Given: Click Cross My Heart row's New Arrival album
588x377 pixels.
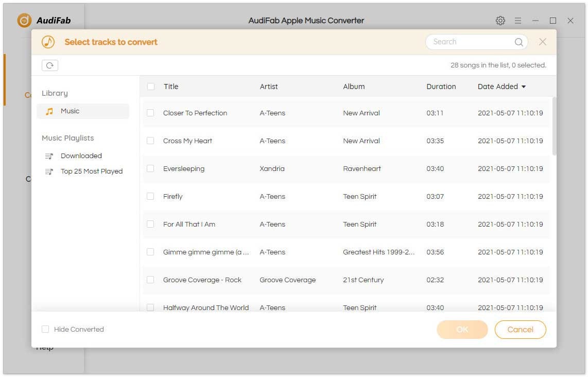Looking at the screenshot, I should (x=361, y=141).
